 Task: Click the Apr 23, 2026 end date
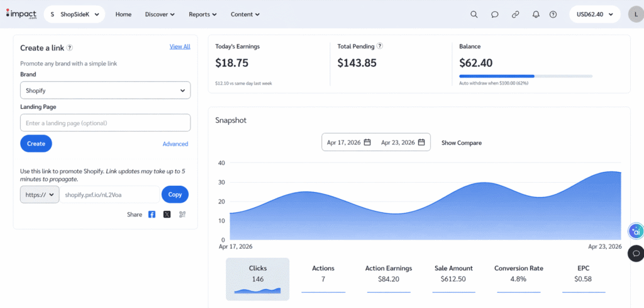398,143
